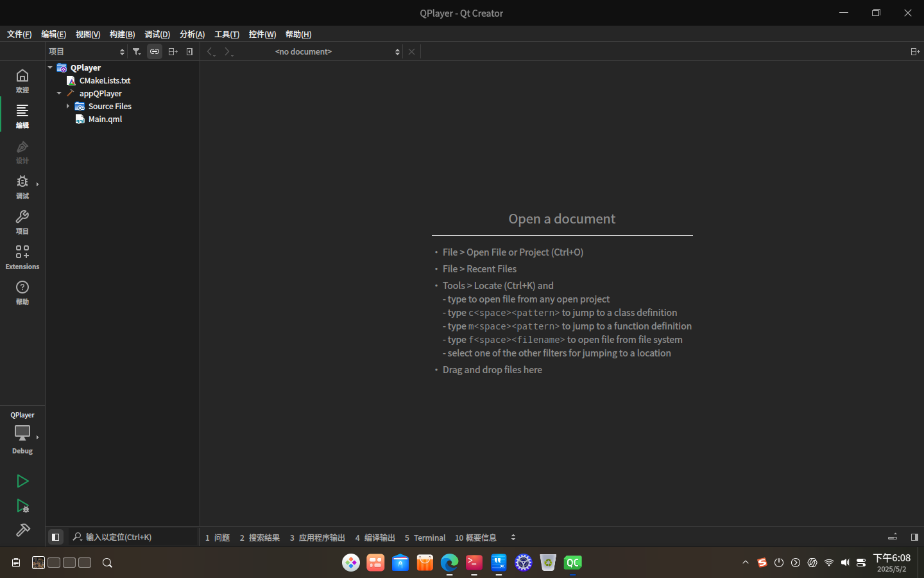This screenshot has width=924, height=578.
Task: Open the 项目 view selector dropdown
Action: 87,51
